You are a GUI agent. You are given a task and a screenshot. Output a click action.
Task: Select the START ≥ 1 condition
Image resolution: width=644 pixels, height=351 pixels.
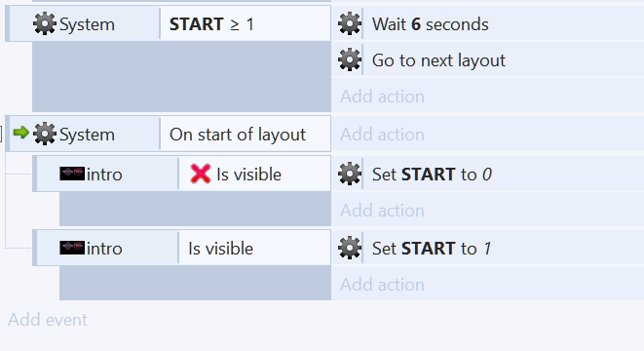(246, 24)
